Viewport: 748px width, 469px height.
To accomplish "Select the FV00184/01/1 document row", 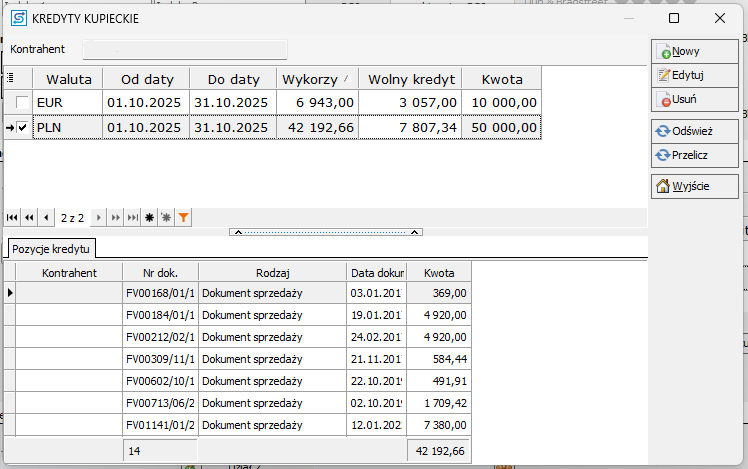I will pos(160,315).
